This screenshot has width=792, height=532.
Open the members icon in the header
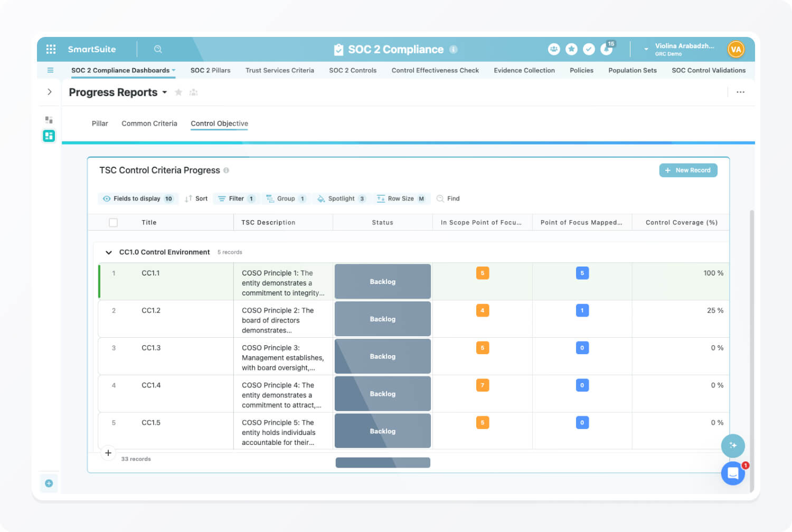(x=554, y=49)
